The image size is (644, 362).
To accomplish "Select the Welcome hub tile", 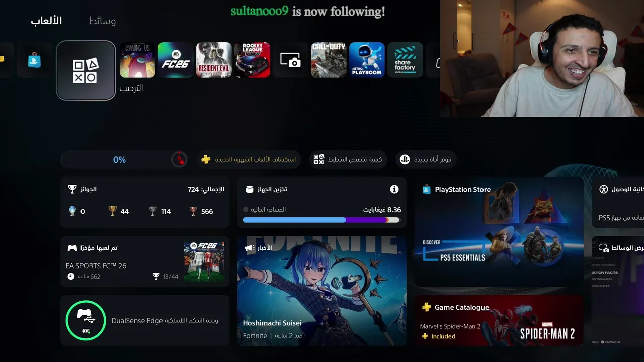I will [86, 70].
